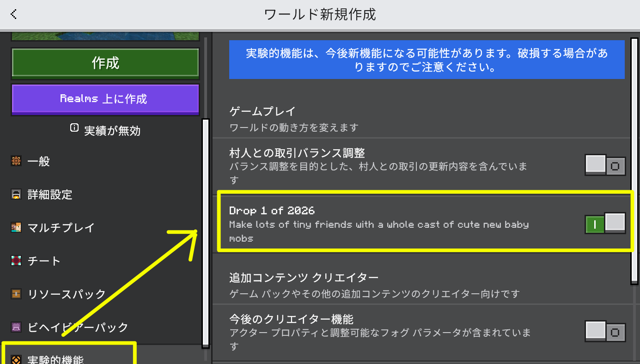Screen dimensions: 640x364
Task: Enable 村人との取引バランス調整 toggle
Action: click(x=605, y=165)
